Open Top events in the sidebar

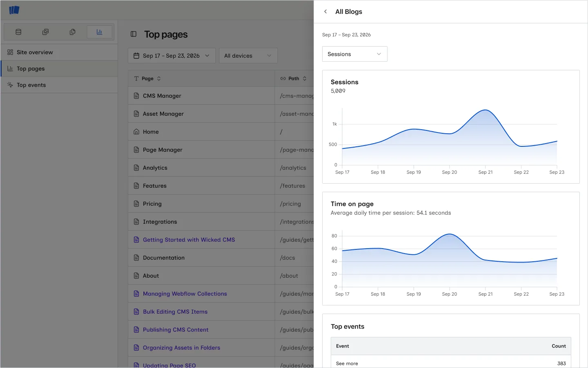click(59, 85)
